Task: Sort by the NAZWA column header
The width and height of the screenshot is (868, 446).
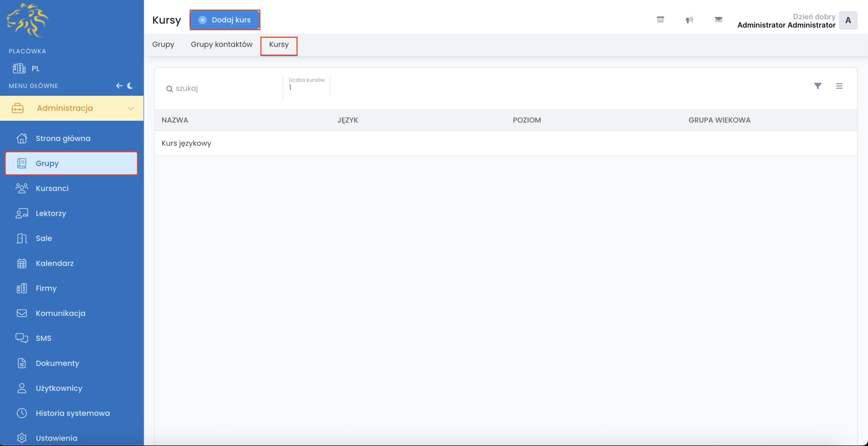Action: click(175, 120)
